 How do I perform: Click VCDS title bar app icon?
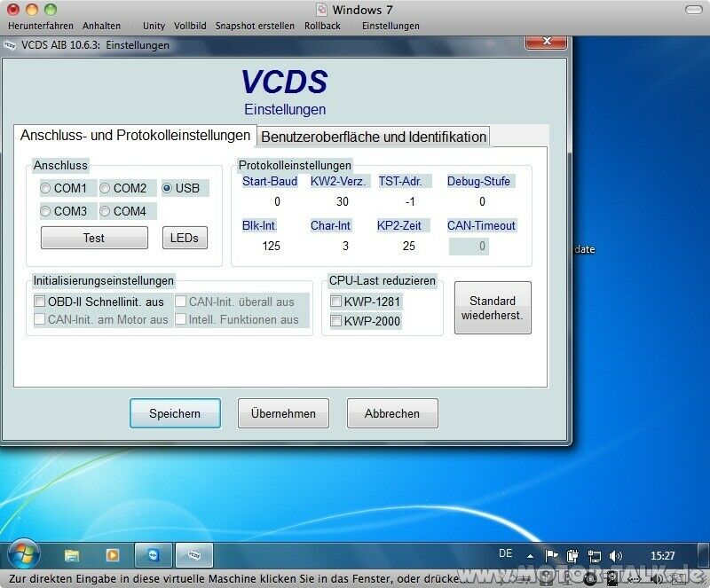tap(10, 45)
